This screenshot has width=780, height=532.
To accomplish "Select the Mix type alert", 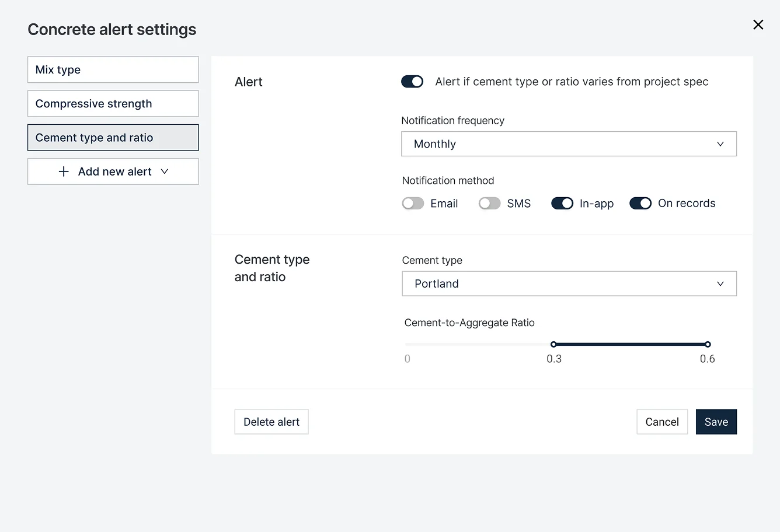I will (113, 69).
